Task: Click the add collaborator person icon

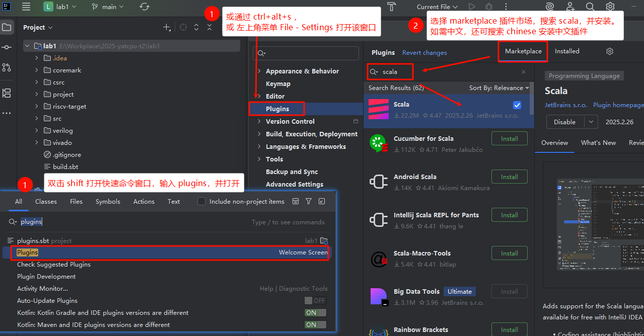Action: coord(570,7)
